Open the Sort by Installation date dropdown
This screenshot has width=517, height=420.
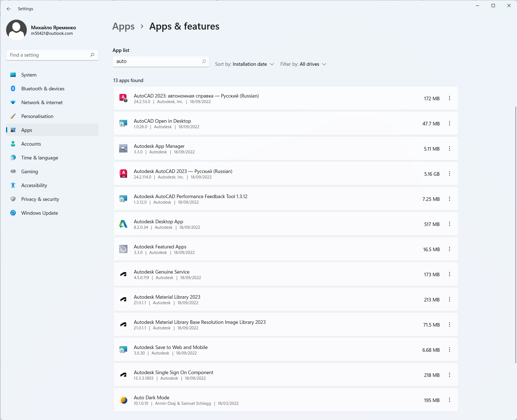click(244, 64)
